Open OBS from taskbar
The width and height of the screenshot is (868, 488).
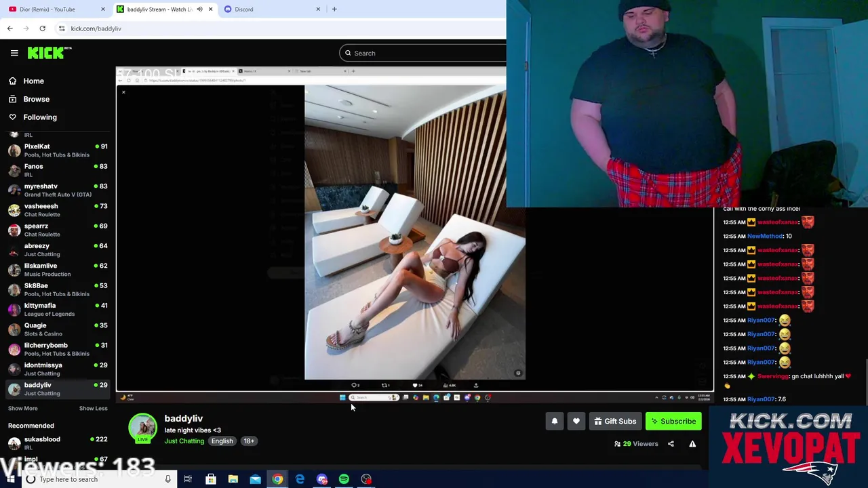pyautogui.click(x=366, y=479)
